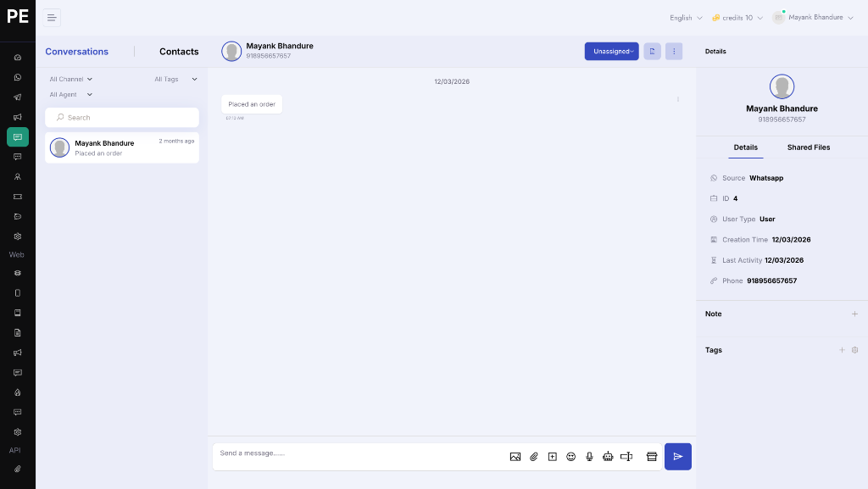The height and width of the screenshot is (489, 868).
Task: Attach a file with the paperclip icon
Action: click(534, 456)
